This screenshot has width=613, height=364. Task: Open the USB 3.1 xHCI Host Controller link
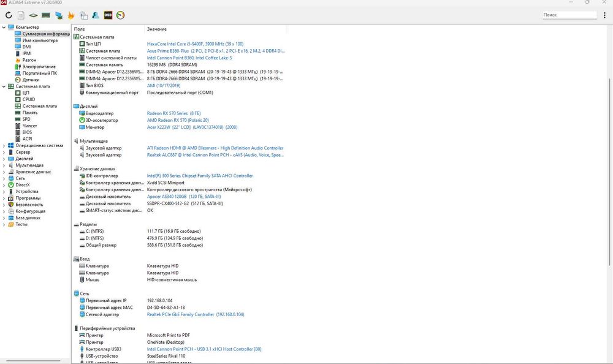coord(204,349)
